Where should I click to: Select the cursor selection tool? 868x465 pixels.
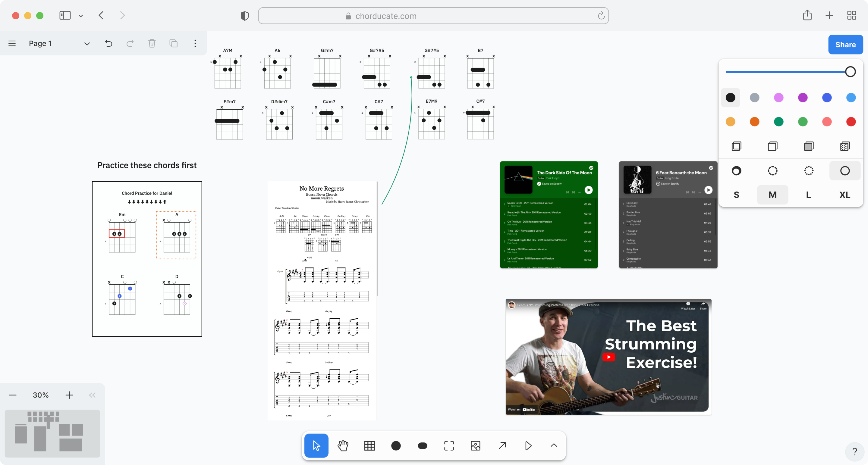316,446
